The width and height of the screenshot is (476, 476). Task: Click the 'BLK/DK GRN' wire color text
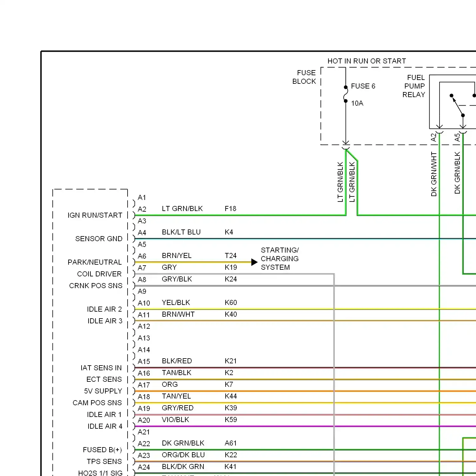(x=183, y=466)
